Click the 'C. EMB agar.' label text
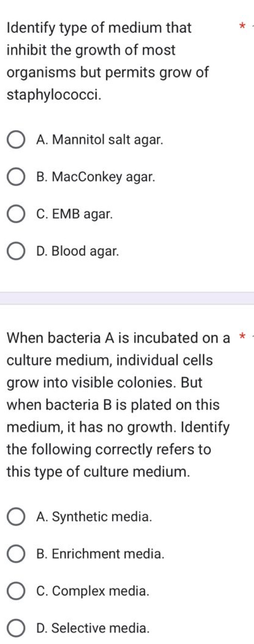254x644 pixels. click(74, 214)
